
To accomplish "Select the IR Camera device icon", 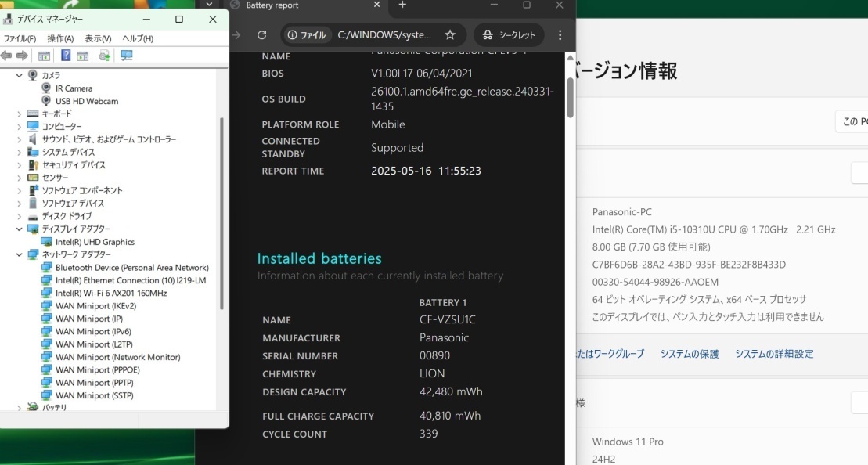I will point(46,88).
